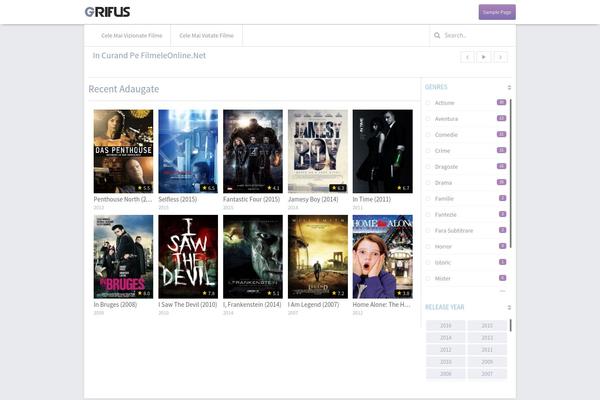
Task: Click the Drama count badge
Action: [501, 182]
